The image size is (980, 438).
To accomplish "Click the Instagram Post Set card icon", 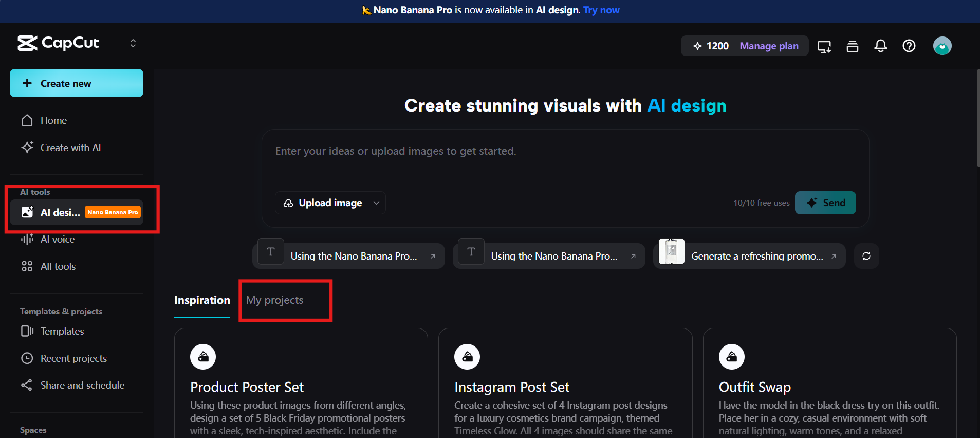I will (467, 357).
